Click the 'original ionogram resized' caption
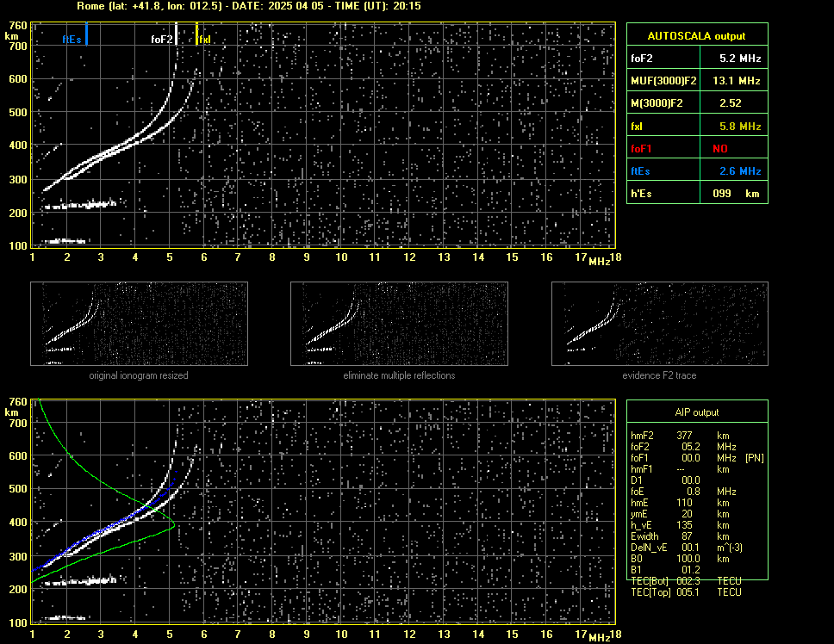 tap(139, 375)
